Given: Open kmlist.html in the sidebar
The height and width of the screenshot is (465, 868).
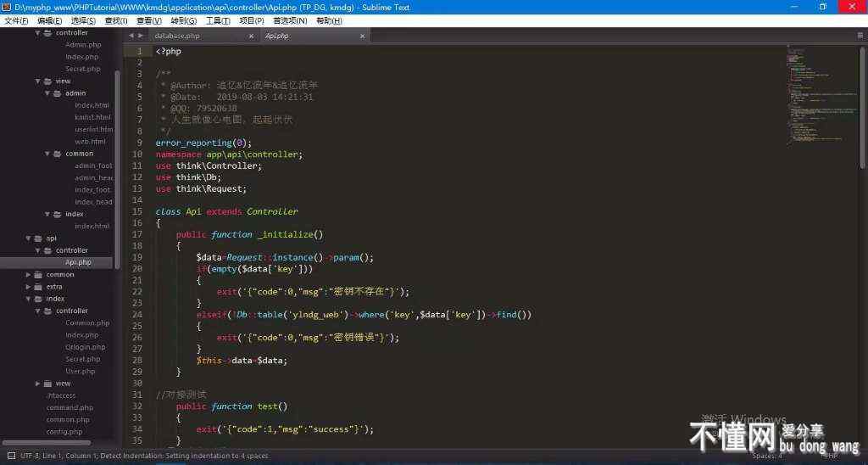Looking at the screenshot, I should (x=92, y=117).
